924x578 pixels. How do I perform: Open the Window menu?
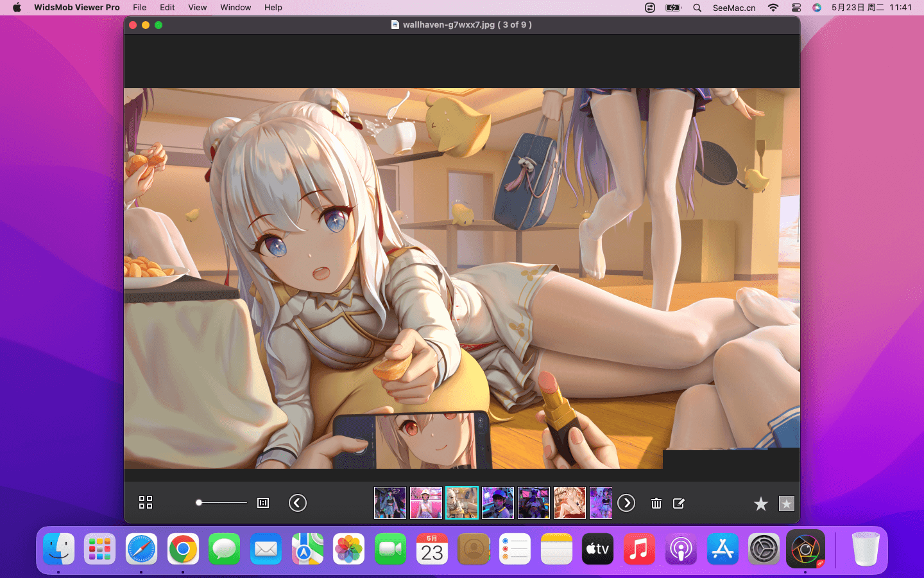235,8
